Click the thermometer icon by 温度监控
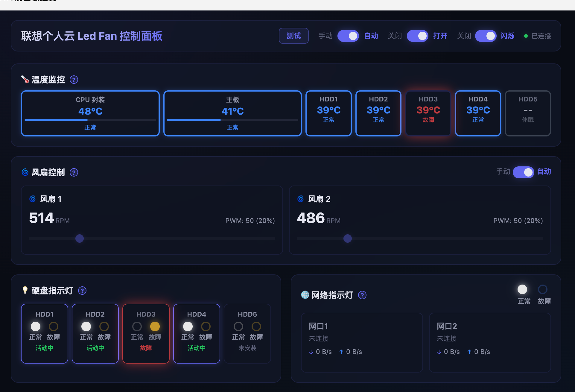The image size is (575, 392). pyautogui.click(x=25, y=79)
